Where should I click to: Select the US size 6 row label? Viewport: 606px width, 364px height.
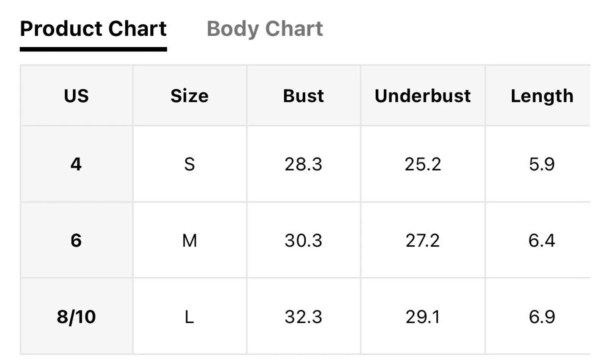click(x=76, y=241)
